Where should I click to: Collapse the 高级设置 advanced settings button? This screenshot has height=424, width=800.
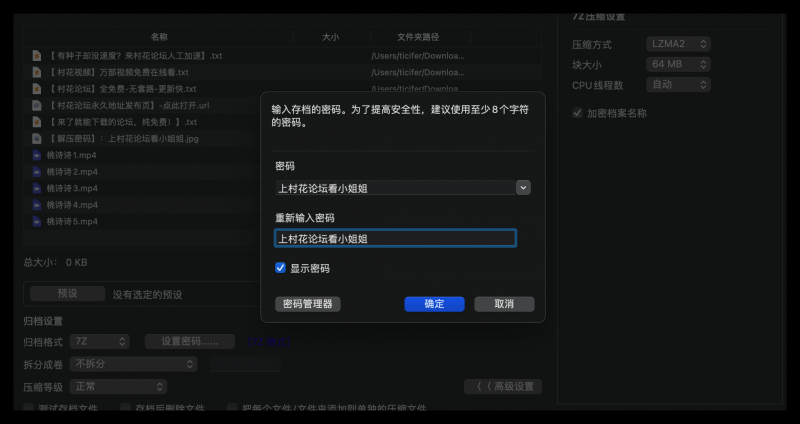504,387
